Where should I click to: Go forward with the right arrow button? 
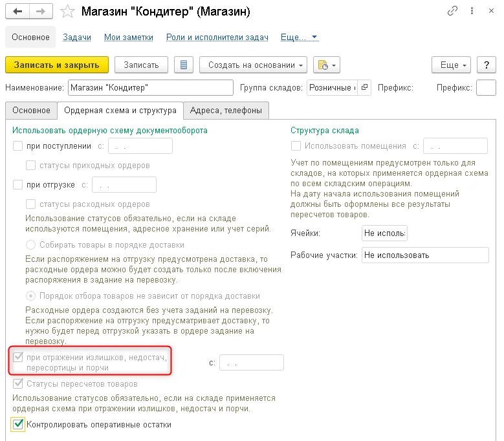point(41,12)
